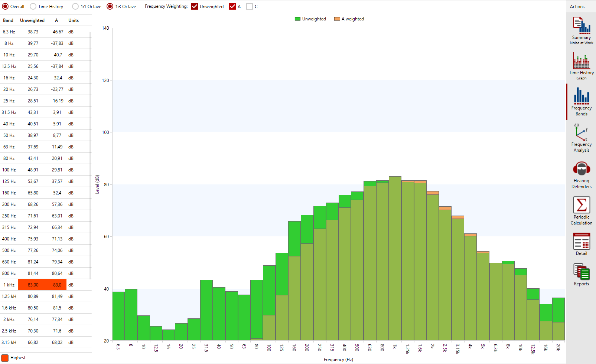Open the Detail action
The height and width of the screenshot is (364, 596).
tap(581, 244)
